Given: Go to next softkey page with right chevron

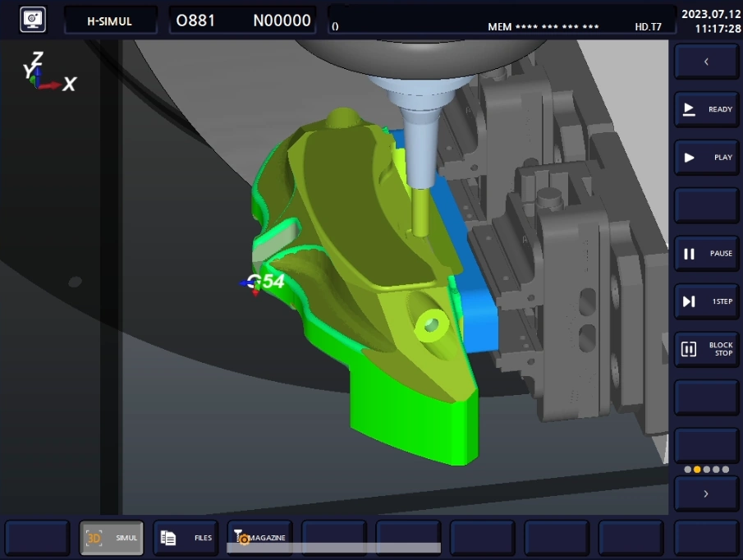Looking at the screenshot, I should 706,493.
